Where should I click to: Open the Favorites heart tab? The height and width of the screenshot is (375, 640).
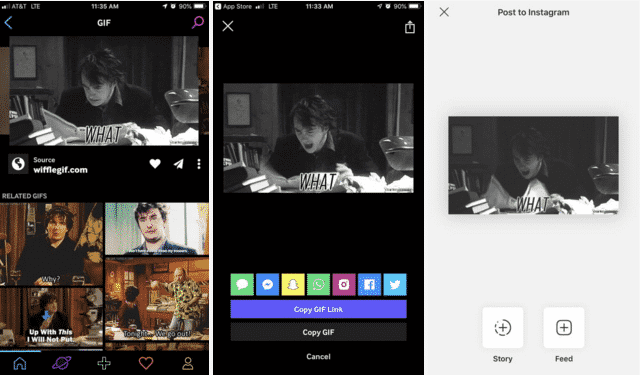click(x=146, y=363)
